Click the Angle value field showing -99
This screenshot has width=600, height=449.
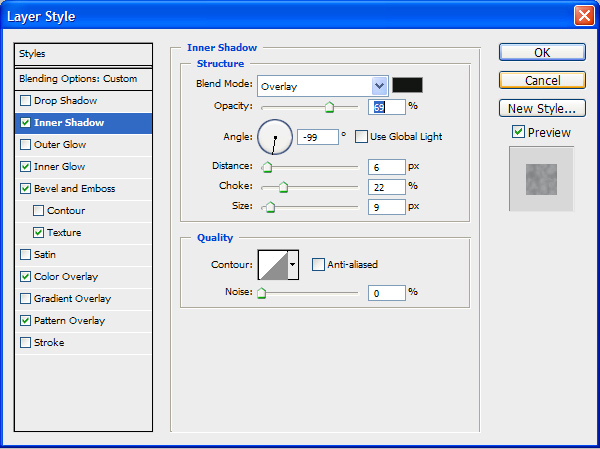318,137
